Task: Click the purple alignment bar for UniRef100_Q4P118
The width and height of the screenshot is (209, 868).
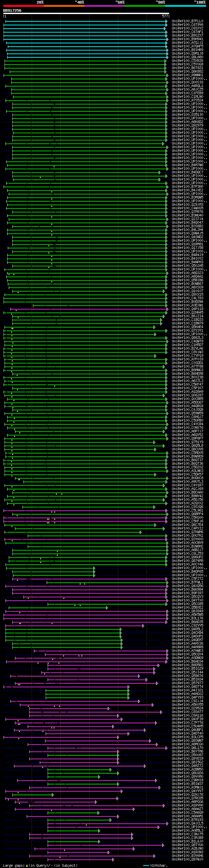Action: coord(89,309)
